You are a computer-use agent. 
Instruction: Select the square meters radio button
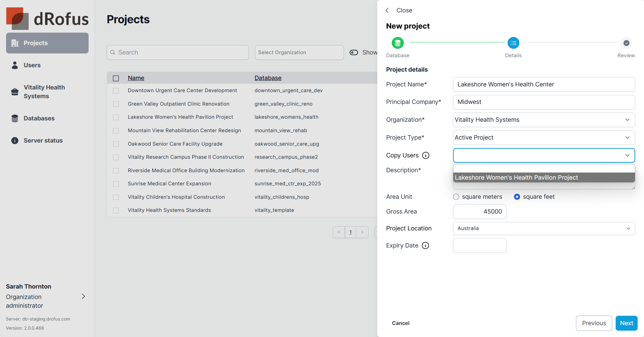(x=456, y=197)
